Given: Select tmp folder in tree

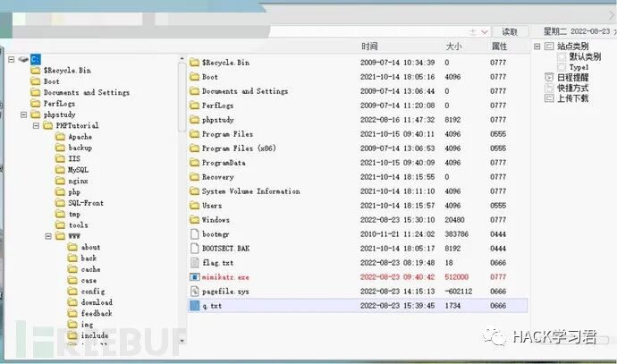Looking at the screenshot, I should pos(74,214).
